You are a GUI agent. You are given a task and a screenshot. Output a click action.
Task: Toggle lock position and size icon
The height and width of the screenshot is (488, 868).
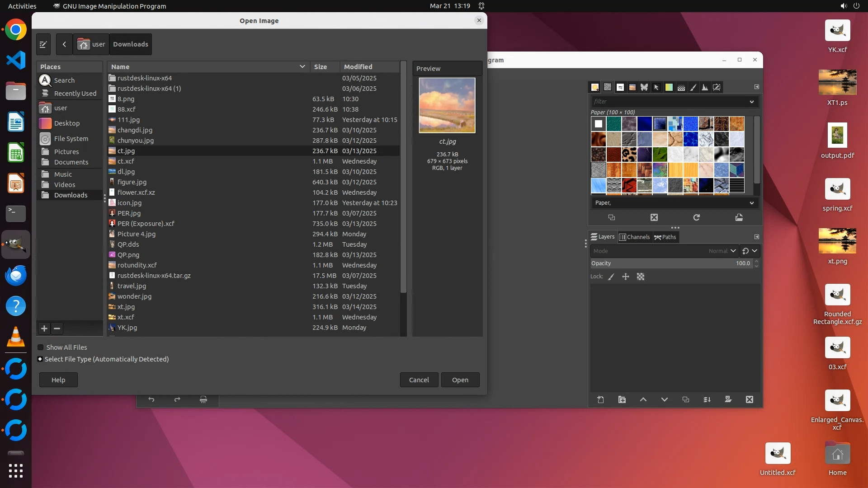click(x=626, y=277)
